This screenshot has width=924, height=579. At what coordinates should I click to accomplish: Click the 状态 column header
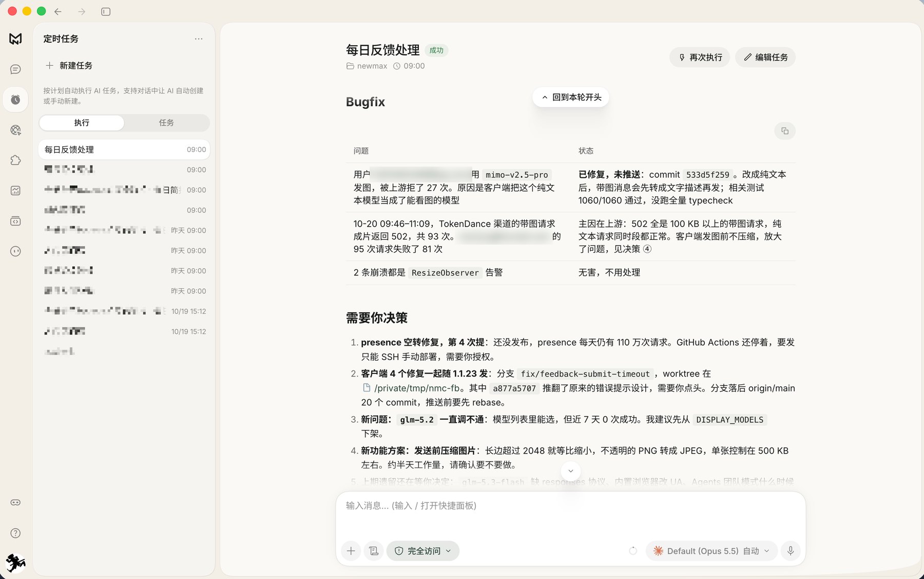pos(586,151)
